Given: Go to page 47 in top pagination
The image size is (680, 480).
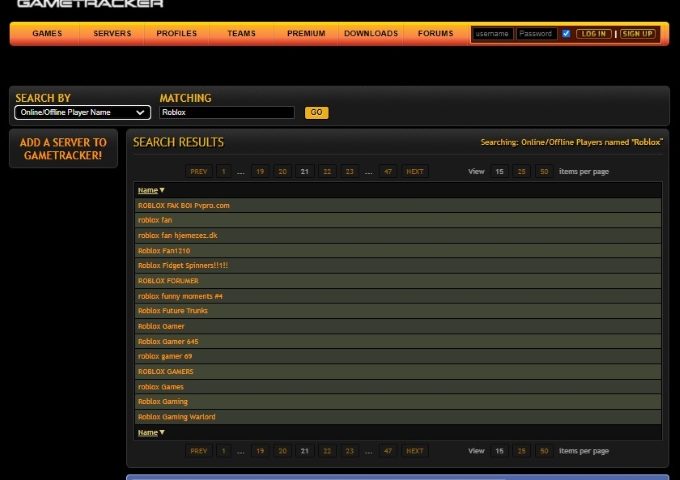Looking at the screenshot, I should click(x=388, y=172).
